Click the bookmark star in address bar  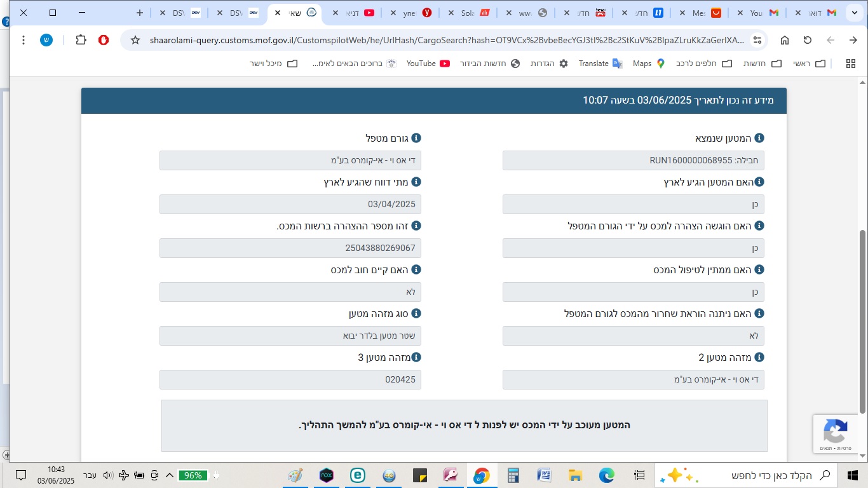coord(135,40)
